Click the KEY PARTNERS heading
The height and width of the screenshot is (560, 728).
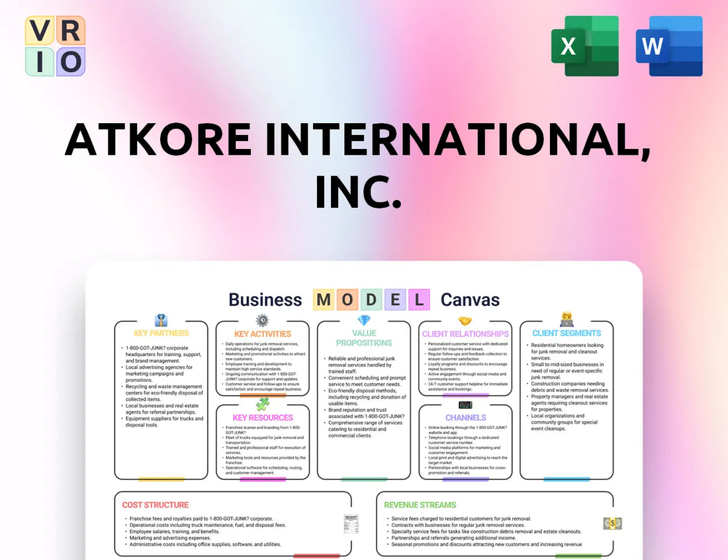click(x=161, y=334)
